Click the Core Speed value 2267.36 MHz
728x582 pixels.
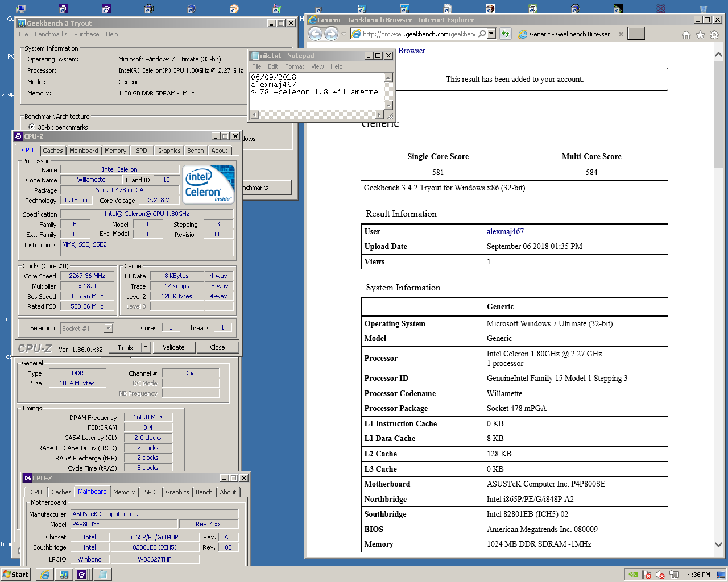click(x=87, y=276)
